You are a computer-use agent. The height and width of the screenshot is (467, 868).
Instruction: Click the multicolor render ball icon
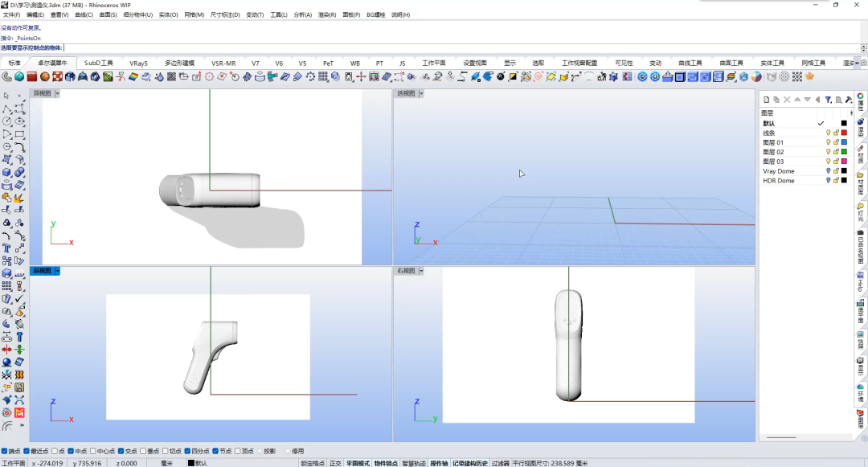point(757,77)
